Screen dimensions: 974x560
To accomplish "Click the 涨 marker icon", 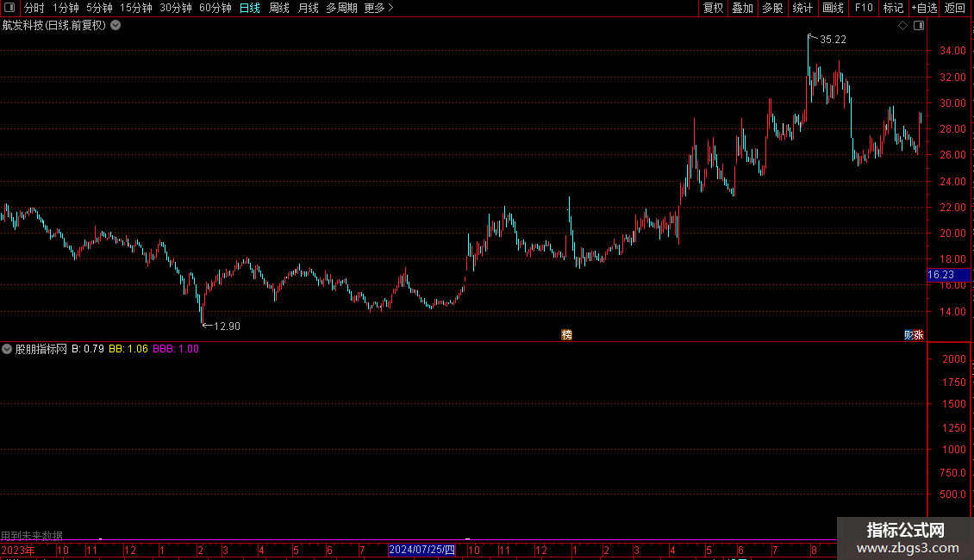I will click(x=919, y=334).
